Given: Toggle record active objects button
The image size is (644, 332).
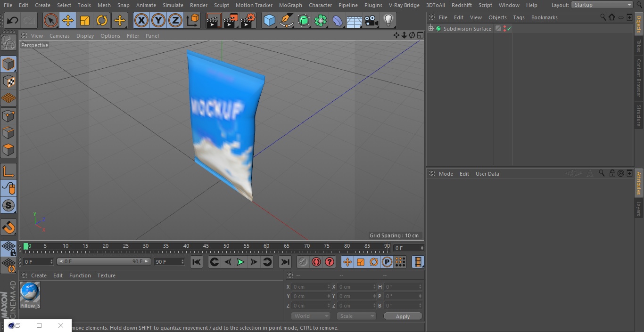Looking at the screenshot, I should tap(303, 262).
